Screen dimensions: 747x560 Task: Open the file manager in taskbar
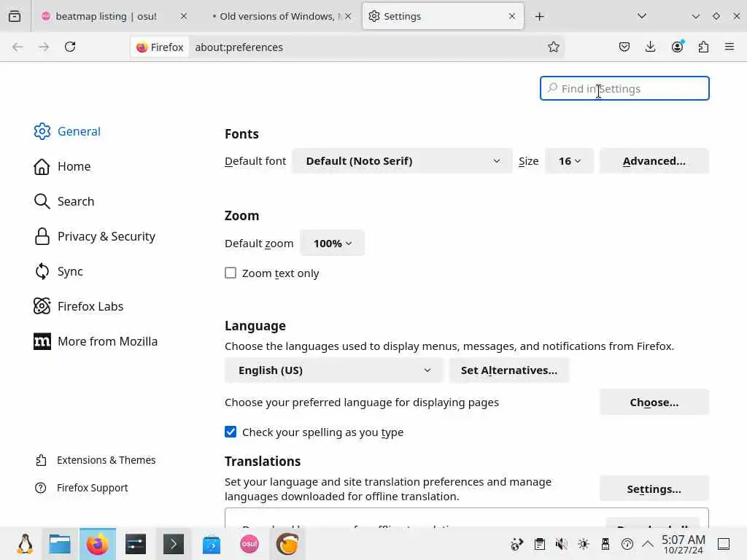(60, 544)
